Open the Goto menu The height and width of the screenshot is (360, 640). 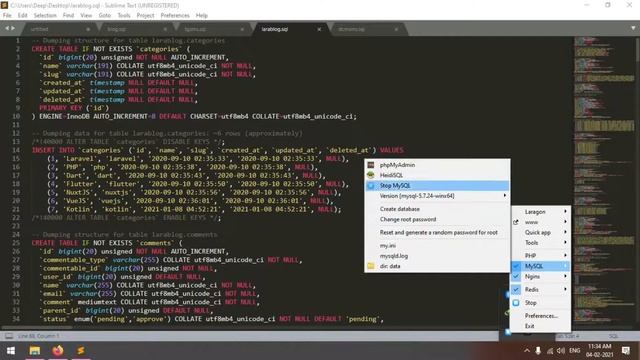coord(104,16)
